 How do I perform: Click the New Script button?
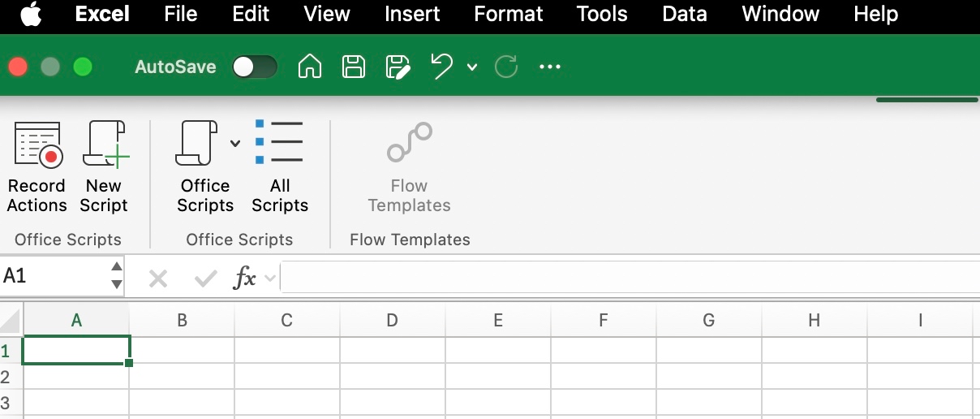click(x=104, y=168)
